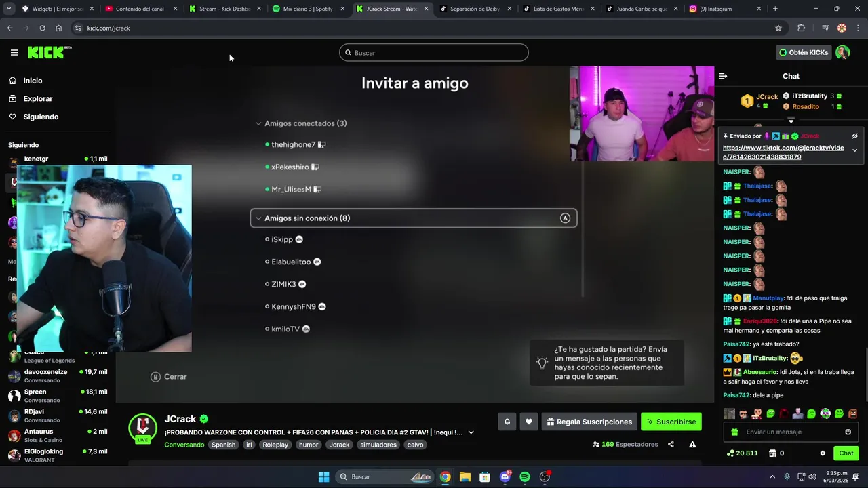Click the 20.811 channel points icon
This screenshot has height=488, width=868.
[x=730, y=453]
